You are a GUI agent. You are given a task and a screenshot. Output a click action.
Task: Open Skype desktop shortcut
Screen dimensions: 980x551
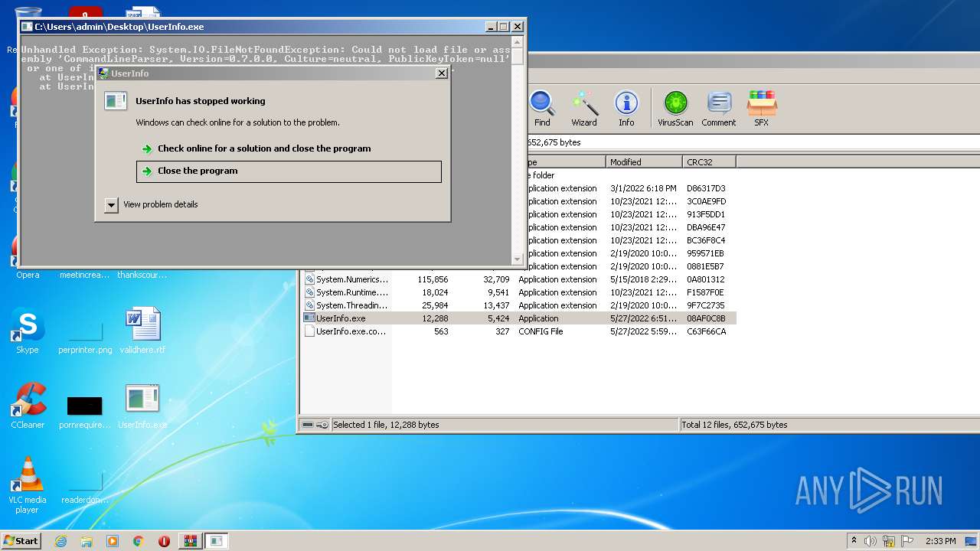click(28, 331)
